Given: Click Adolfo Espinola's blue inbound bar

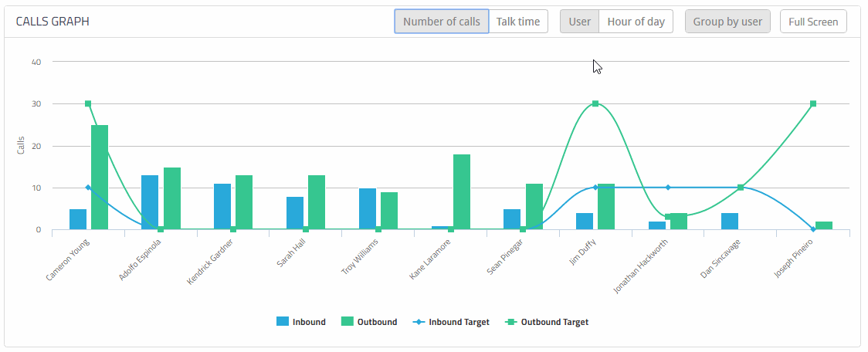Looking at the screenshot, I should 150,202.
